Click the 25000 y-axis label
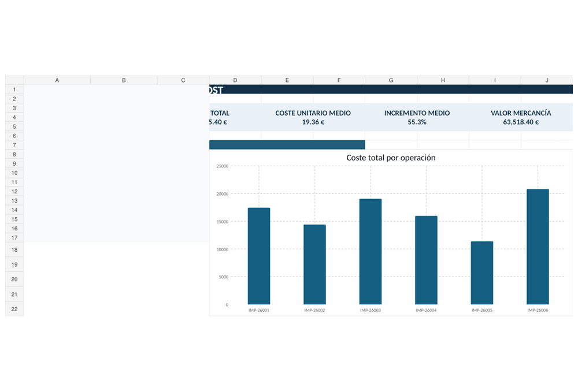Viewport: 578px width, 392px height. (223, 166)
